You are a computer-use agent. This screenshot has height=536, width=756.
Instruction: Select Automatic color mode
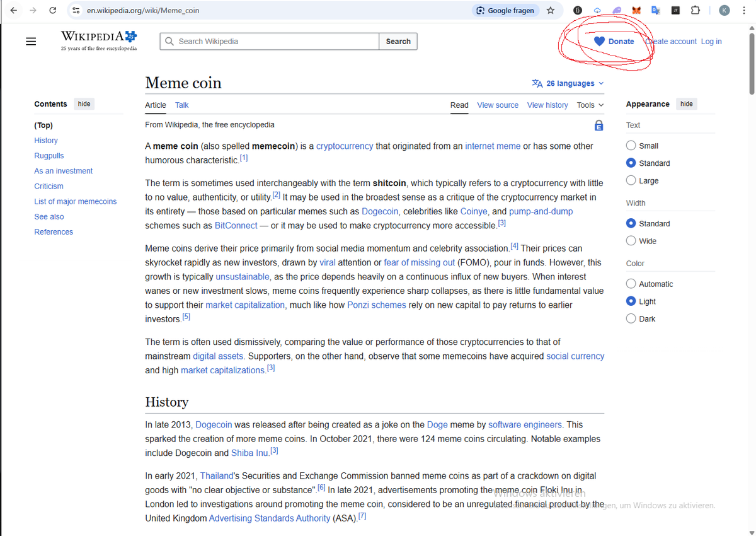point(631,284)
